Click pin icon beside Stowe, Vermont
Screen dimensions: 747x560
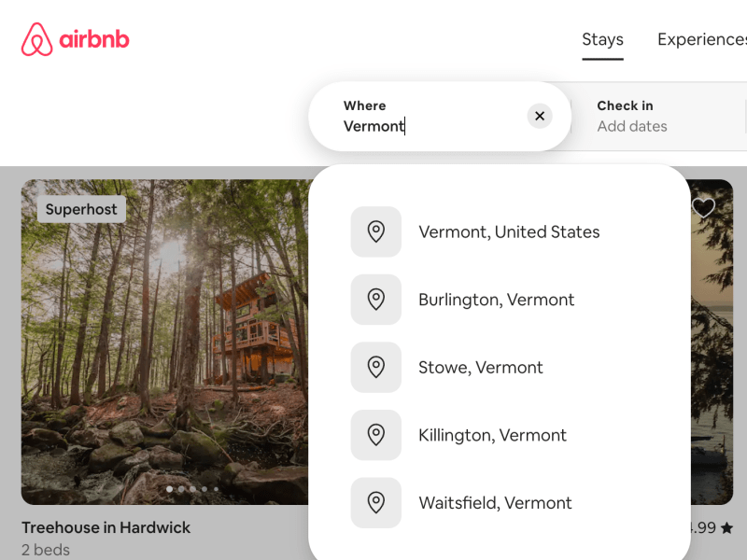click(x=376, y=368)
